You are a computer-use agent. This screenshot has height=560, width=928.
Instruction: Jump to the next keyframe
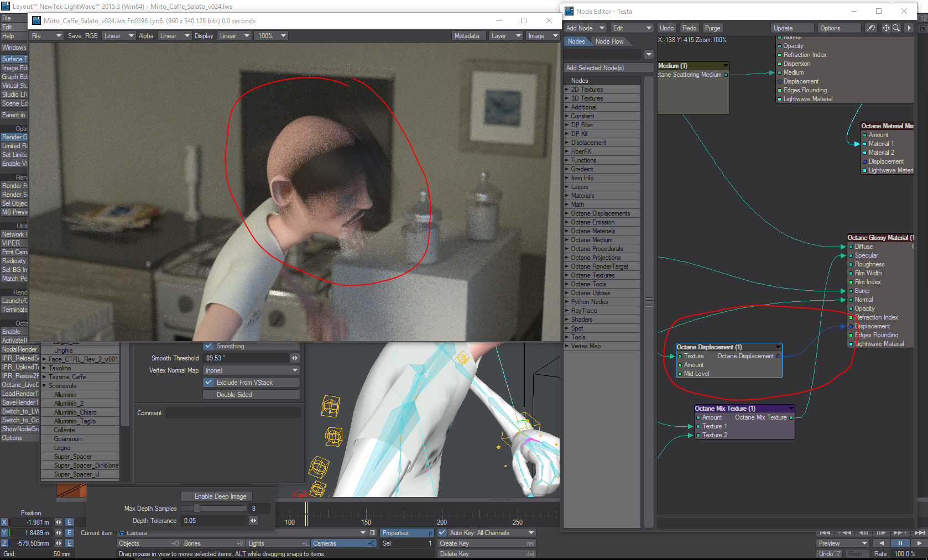[900, 533]
